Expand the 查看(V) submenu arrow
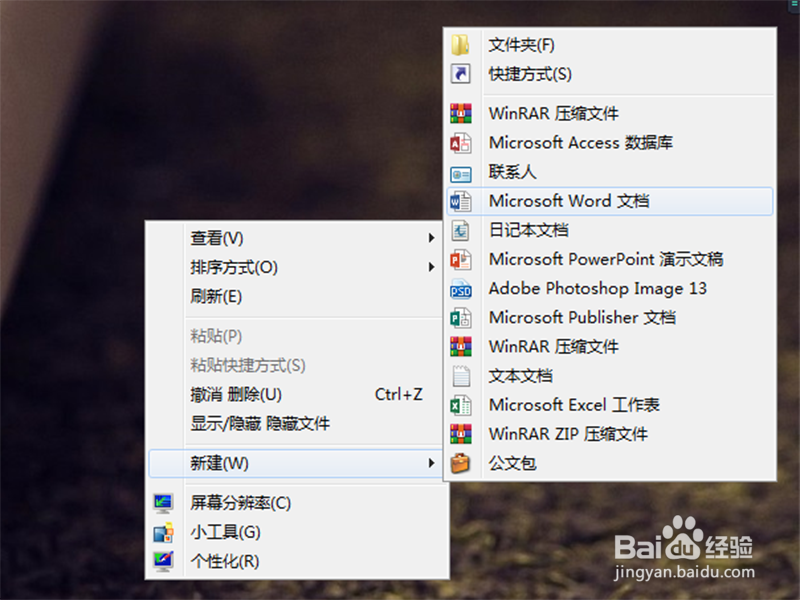Viewport: 800px width, 600px height. tap(432, 238)
